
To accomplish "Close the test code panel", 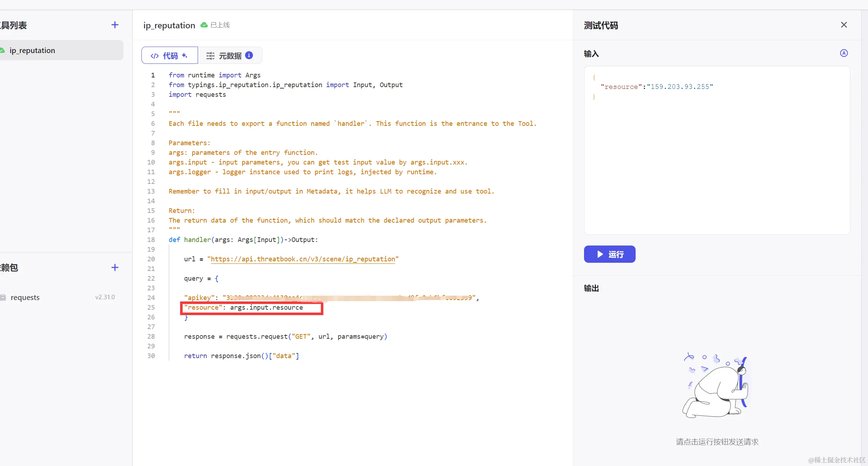I will (844, 25).
